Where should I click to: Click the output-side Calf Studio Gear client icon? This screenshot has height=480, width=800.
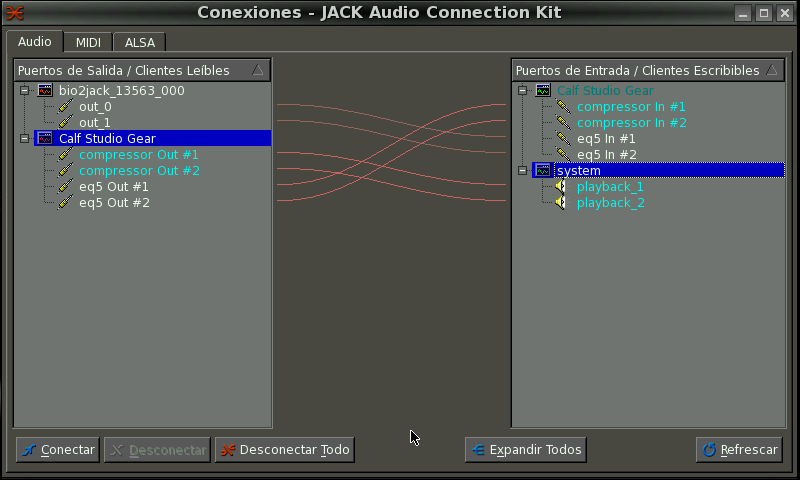tap(45, 138)
